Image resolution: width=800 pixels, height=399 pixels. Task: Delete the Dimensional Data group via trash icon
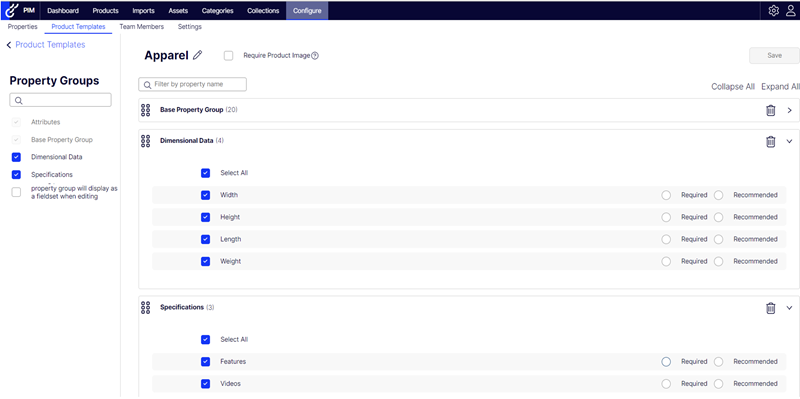pos(770,141)
